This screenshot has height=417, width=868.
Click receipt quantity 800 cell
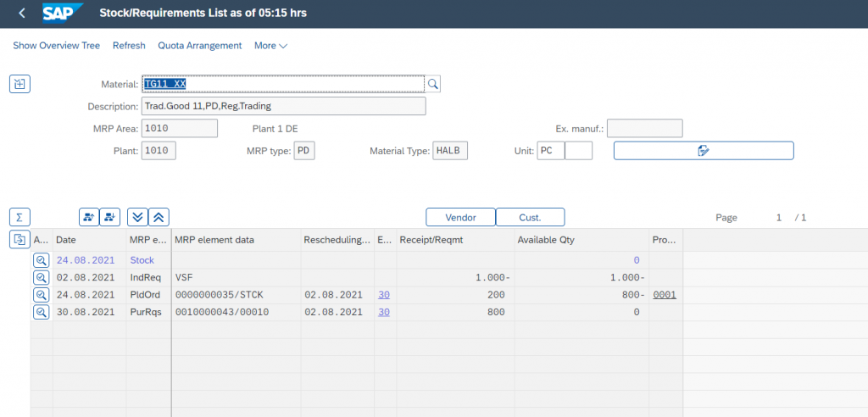coord(455,313)
